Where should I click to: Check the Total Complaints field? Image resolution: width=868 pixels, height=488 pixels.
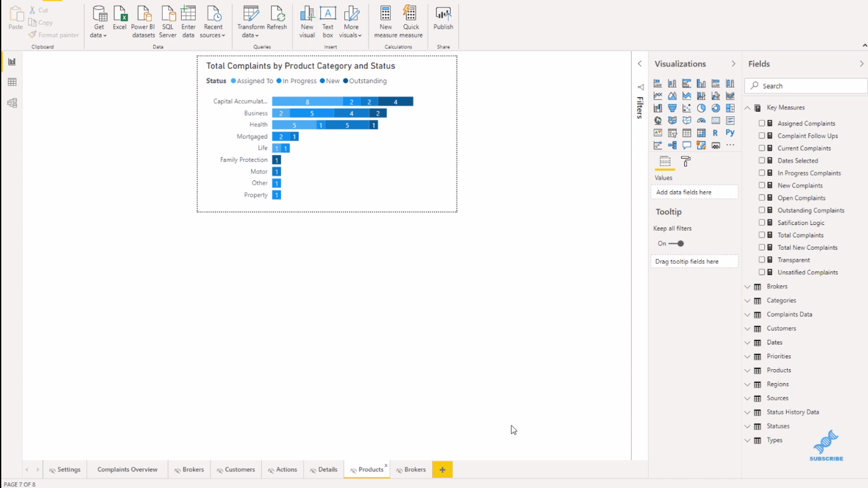point(762,235)
